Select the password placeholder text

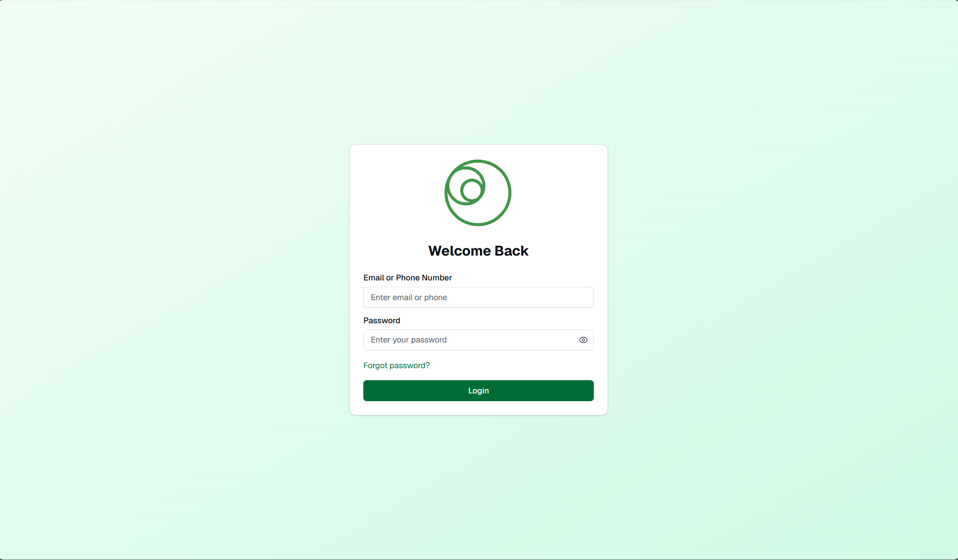[409, 340]
